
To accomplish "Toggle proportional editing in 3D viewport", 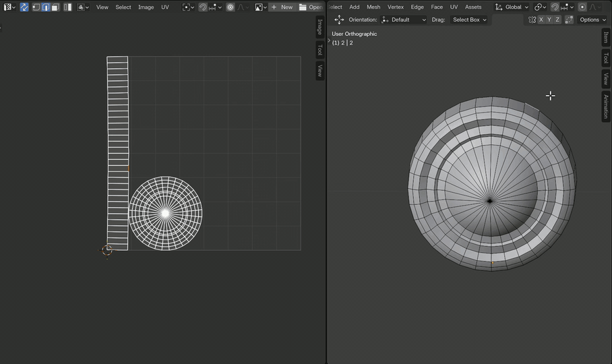I will tap(582, 7).
